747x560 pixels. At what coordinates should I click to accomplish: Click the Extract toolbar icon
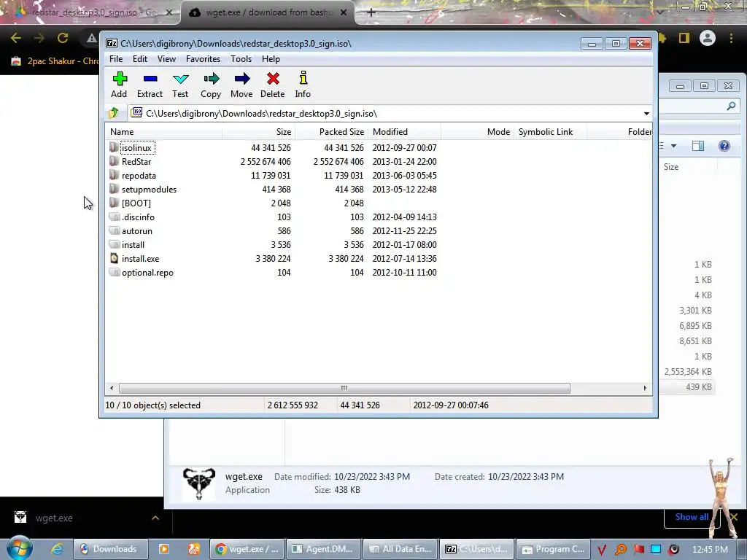pos(150,79)
